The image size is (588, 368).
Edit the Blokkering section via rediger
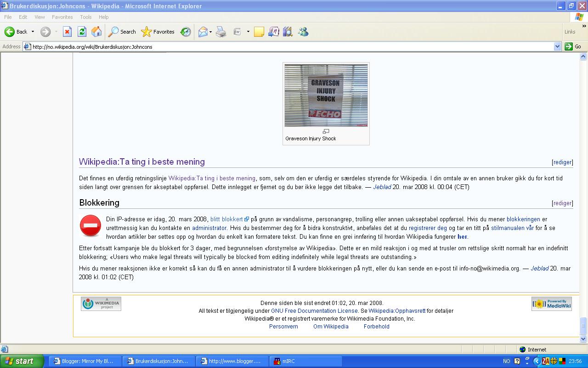coord(562,203)
